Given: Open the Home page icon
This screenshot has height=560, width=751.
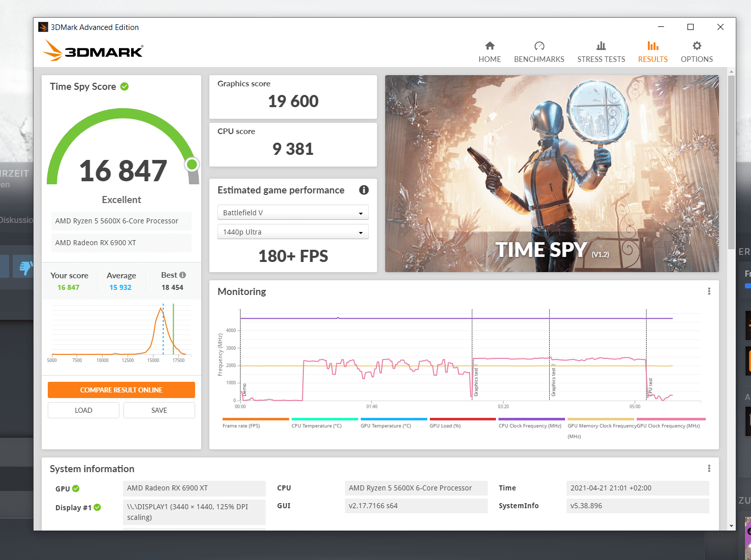Looking at the screenshot, I should (490, 46).
